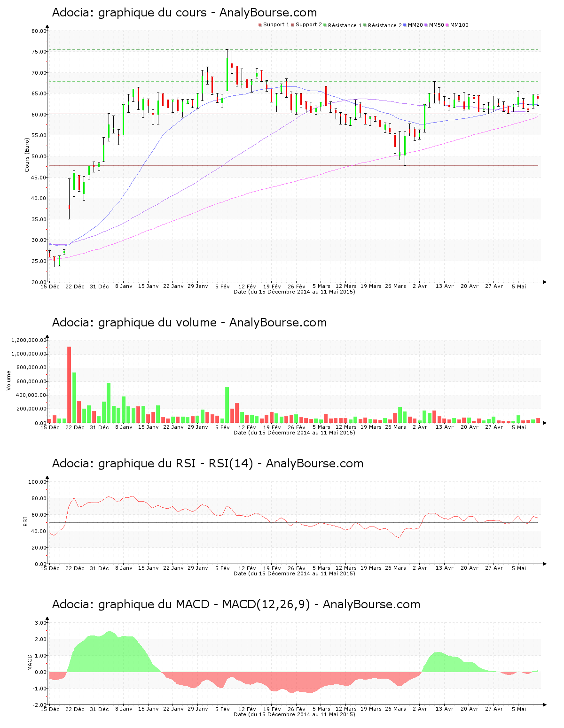
Task: Click the MM20 blue legend swatch
Action: point(405,25)
